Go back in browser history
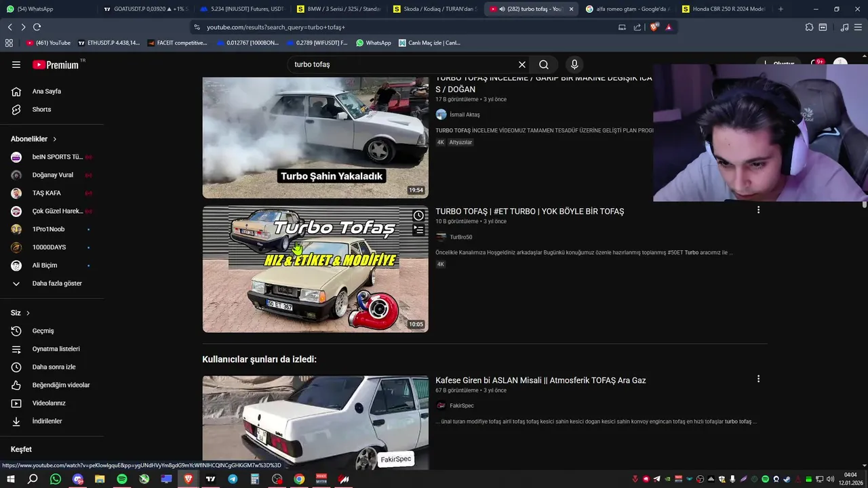The image size is (868, 488). pos(9,27)
